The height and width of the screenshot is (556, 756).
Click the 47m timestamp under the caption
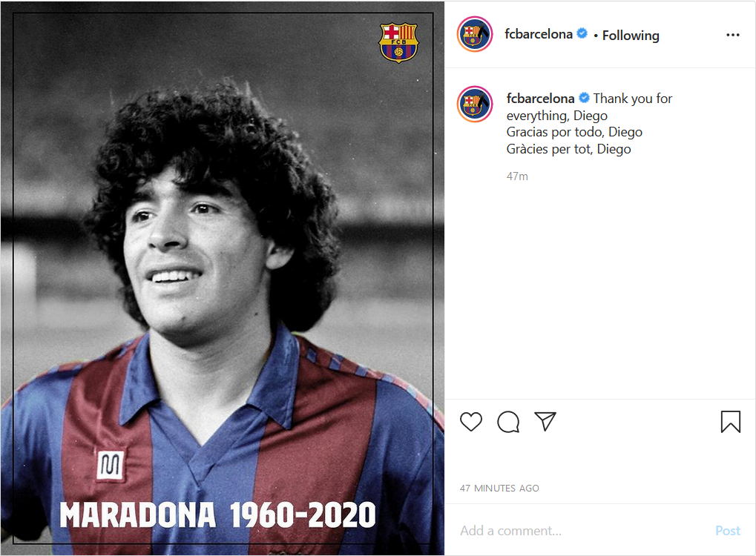[517, 176]
